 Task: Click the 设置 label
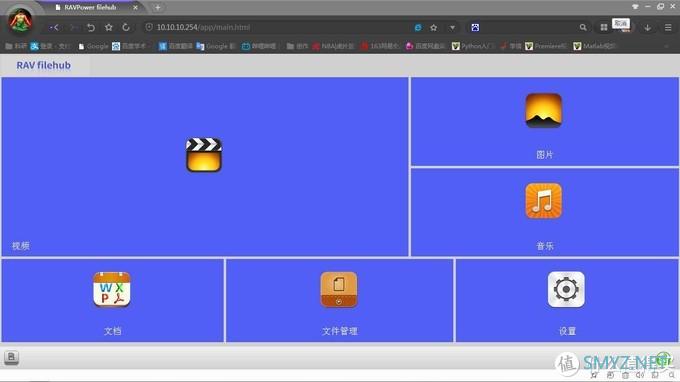pyautogui.click(x=567, y=331)
